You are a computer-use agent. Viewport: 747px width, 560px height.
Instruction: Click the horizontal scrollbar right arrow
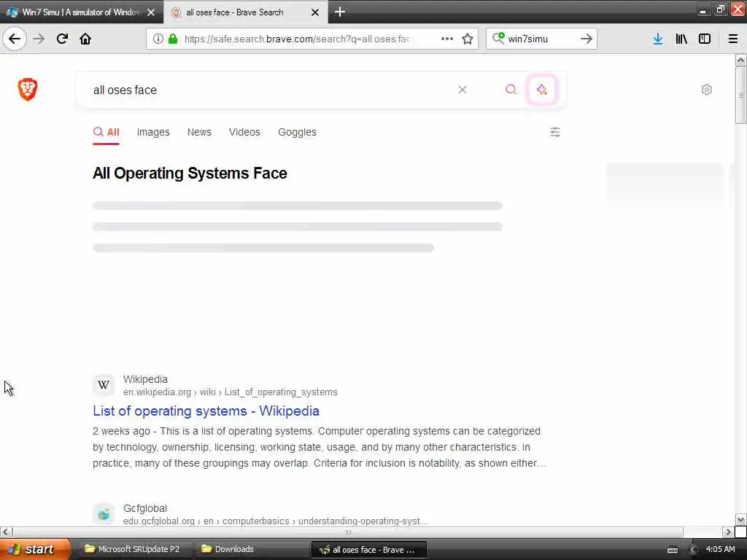tap(727, 532)
